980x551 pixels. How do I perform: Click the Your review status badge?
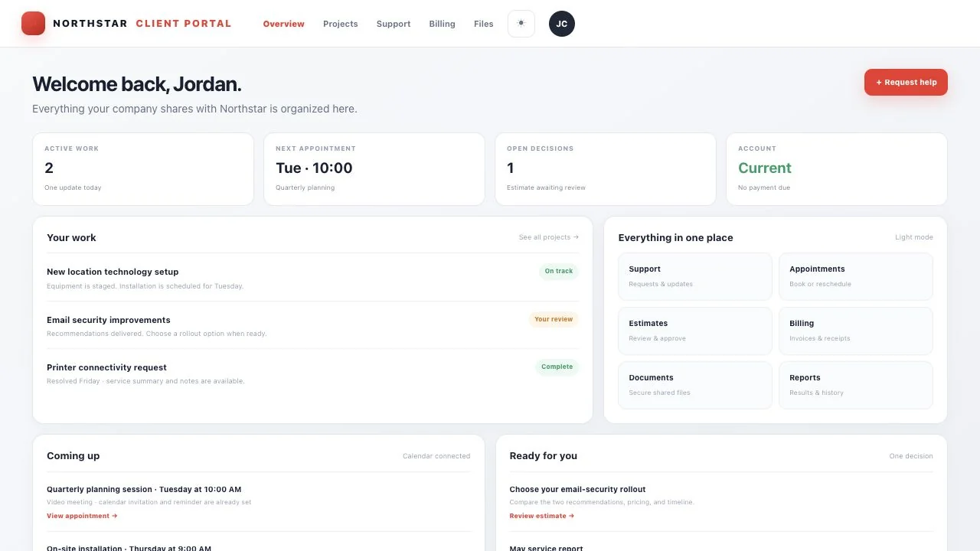[x=554, y=319]
